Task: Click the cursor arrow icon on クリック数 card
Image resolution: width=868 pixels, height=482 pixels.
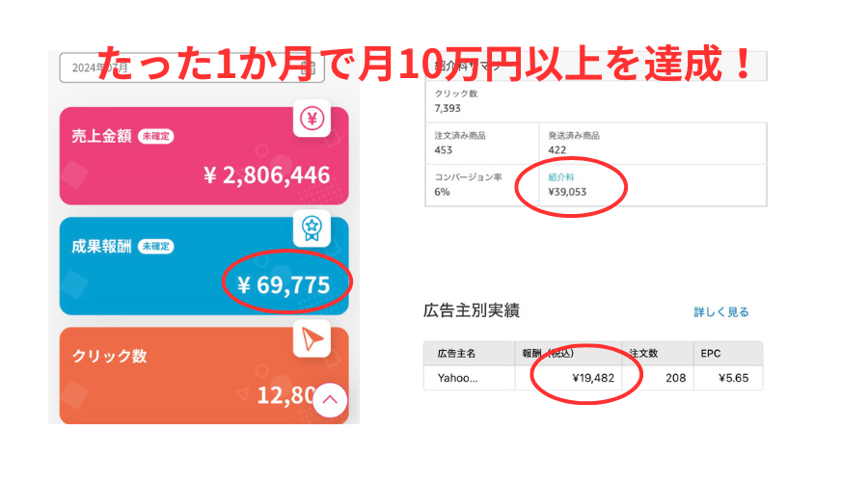Action: [x=312, y=338]
